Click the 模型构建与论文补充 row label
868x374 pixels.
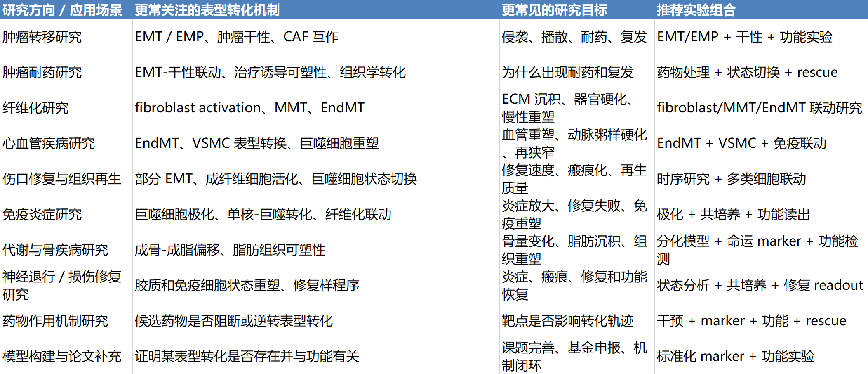pos(62,356)
